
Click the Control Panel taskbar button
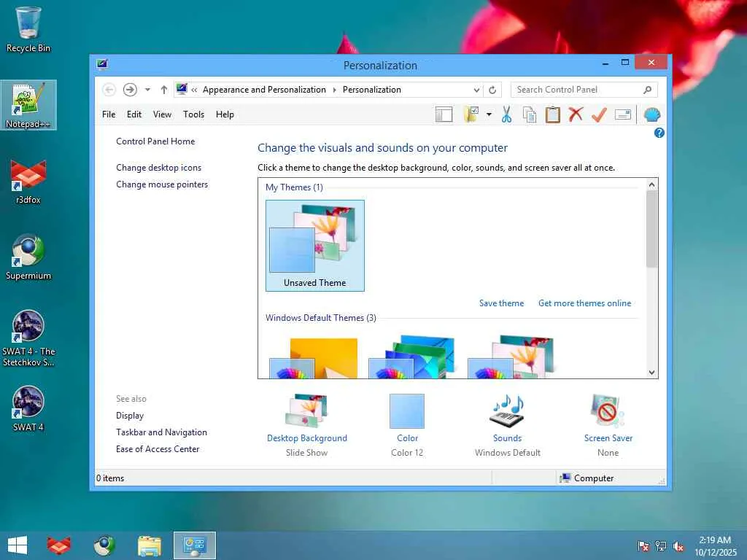pos(194,545)
